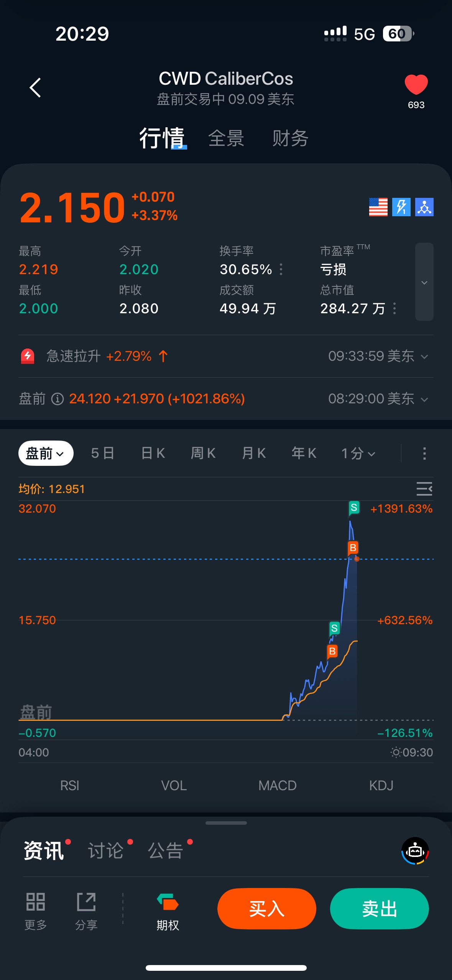
Task: Tap the orange 买入 buy button
Action: pos(267,909)
